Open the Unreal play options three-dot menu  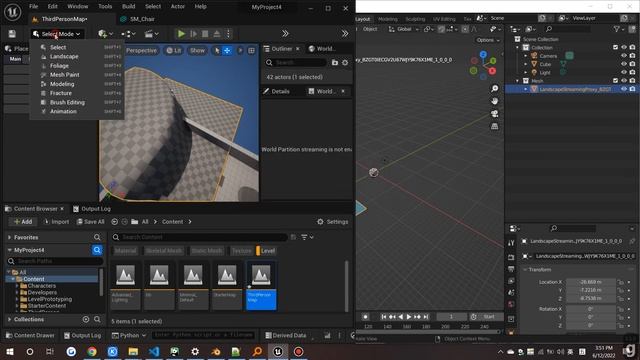228,34
